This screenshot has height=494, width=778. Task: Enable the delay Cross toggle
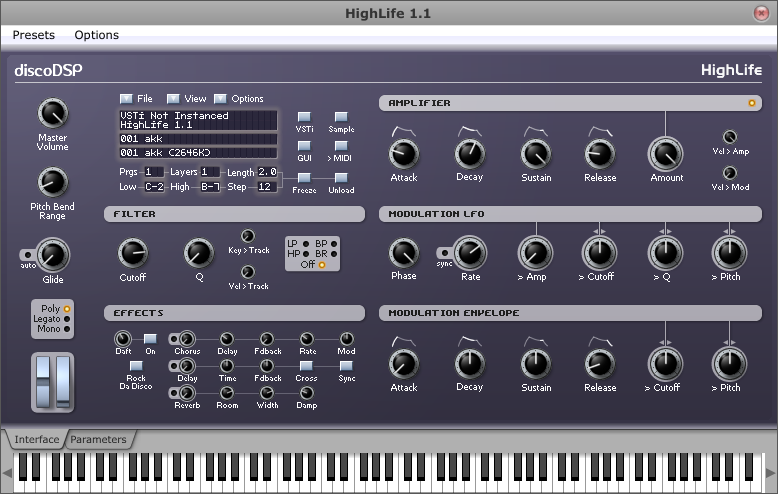307,366
